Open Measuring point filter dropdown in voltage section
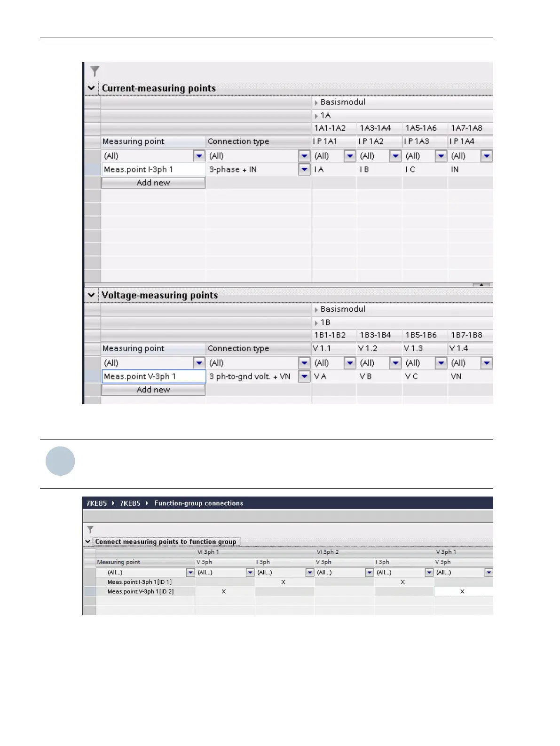Screen dimensions: 560x746 pos(199,362)
